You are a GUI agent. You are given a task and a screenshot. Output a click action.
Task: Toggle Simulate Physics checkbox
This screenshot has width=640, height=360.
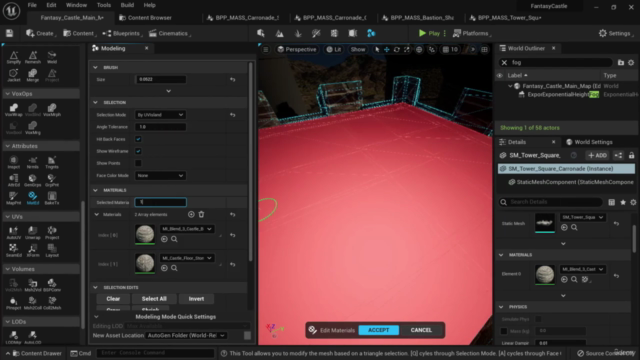(538, 319)
